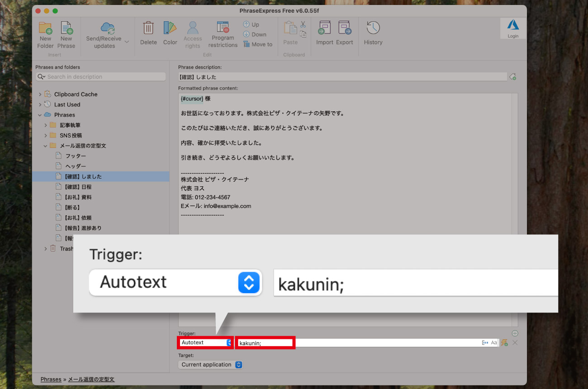Image resolution: width=588 pixels, height=389 pixels.
Task: Select the ヘッダー phrase
Action: point(76,166)
